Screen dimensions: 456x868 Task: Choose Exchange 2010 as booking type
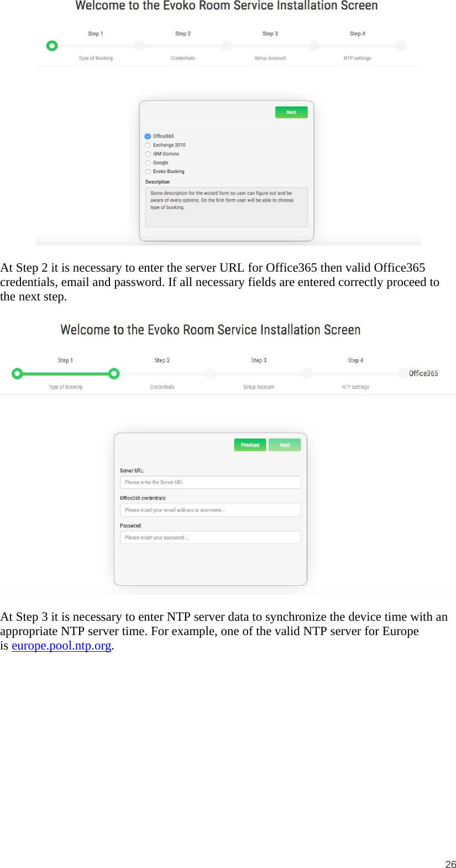point(147,145)
